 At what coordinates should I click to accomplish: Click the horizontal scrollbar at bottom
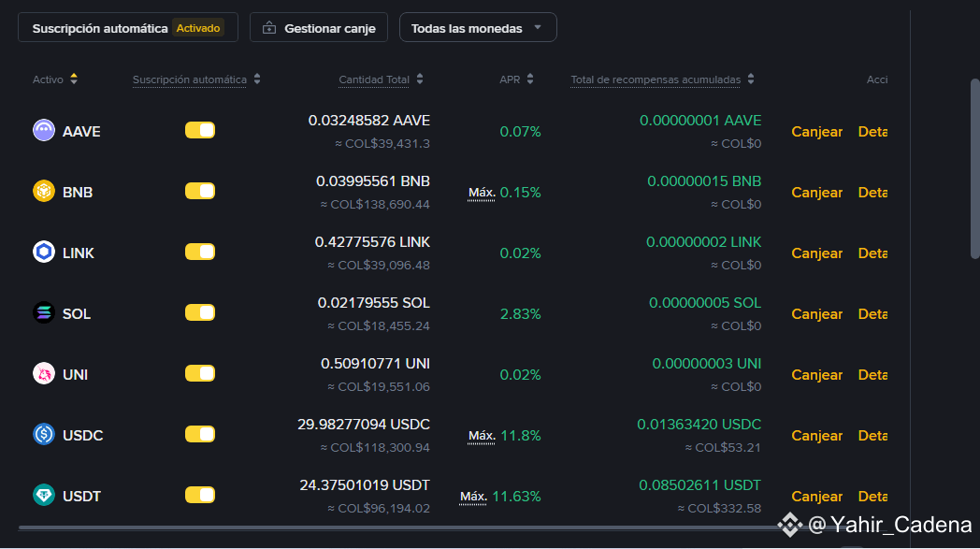click(x=400, y=527)
